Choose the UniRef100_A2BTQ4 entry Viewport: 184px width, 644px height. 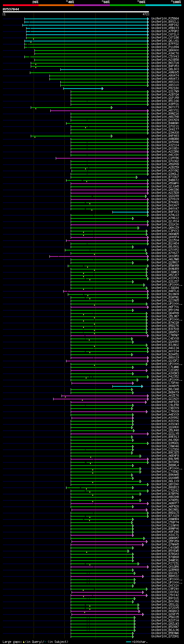click(x=165, y=95)
